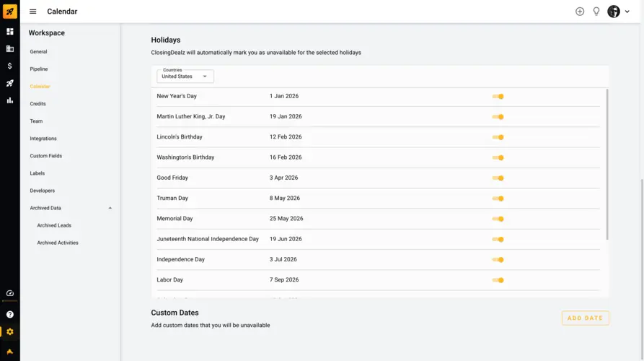Open Archived Leads
The image size is (644, 361).
point(54,225)
